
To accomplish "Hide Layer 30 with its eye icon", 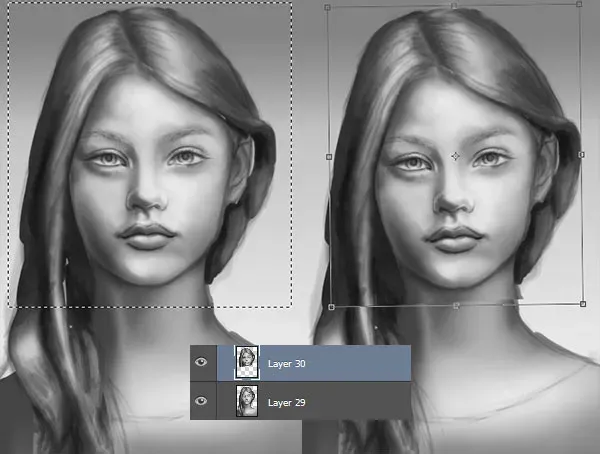I will click(x=201, y=362).
